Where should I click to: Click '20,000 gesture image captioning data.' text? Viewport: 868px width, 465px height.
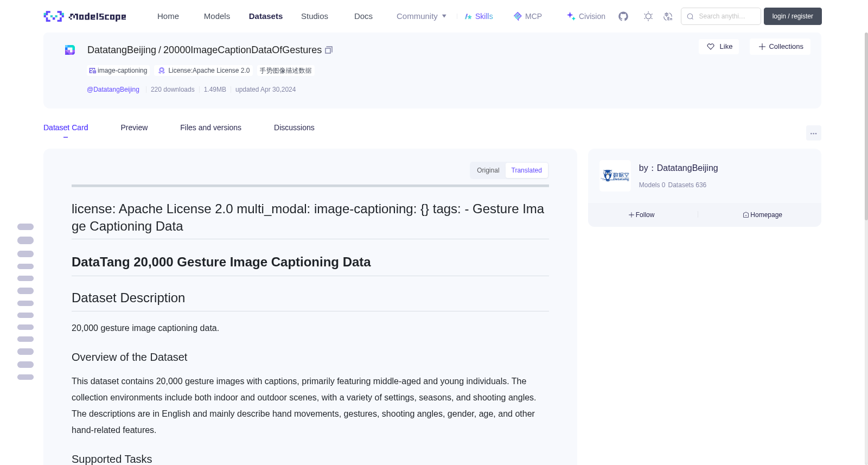pyautogui.click(x=145, y=328)
